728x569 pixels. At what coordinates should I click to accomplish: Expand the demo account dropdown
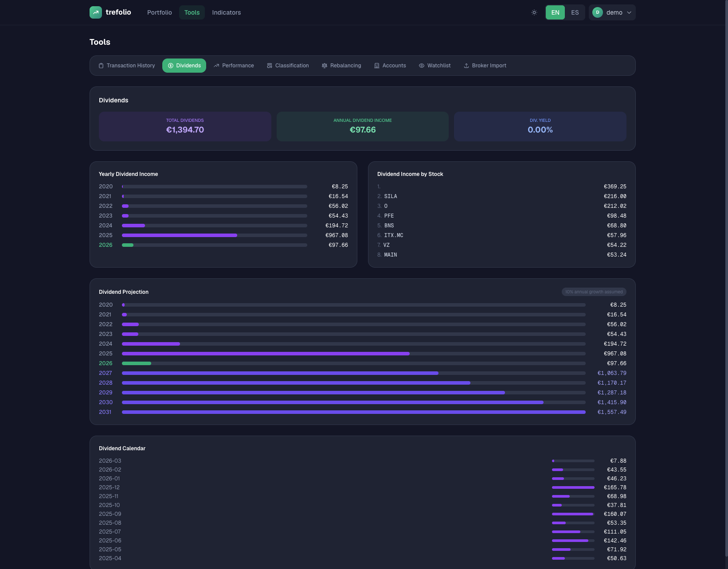click(x=612, y=12)
